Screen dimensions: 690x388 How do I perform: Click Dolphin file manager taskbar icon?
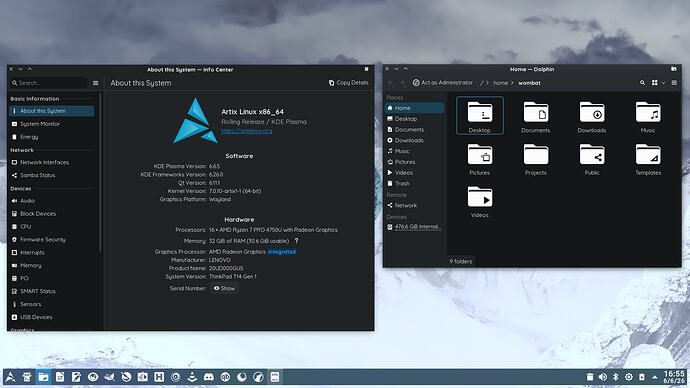(43, 377)
